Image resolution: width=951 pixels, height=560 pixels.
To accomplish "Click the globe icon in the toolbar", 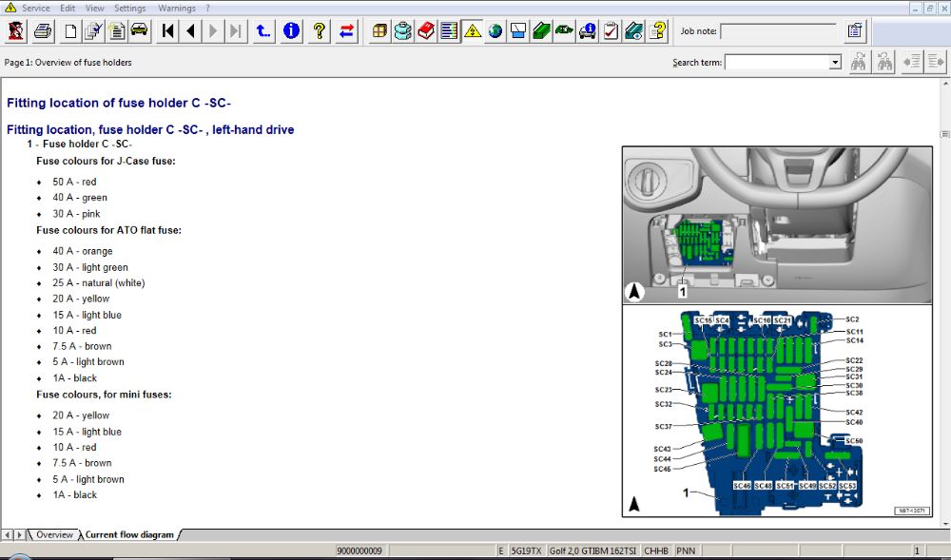I will click(x=495, y=31).
